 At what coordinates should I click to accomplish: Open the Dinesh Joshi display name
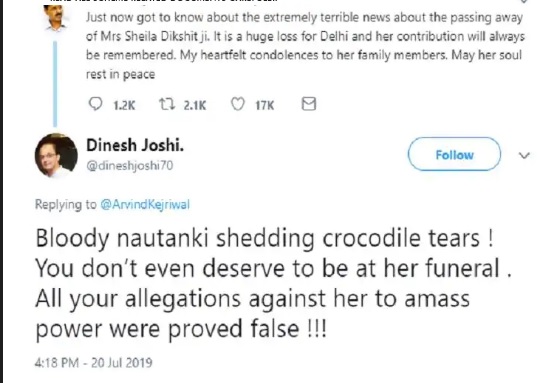[135, 145]
